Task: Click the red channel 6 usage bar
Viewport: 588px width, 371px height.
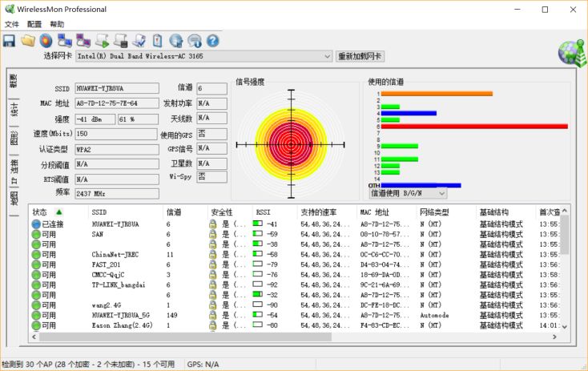Action: (474, 127)
